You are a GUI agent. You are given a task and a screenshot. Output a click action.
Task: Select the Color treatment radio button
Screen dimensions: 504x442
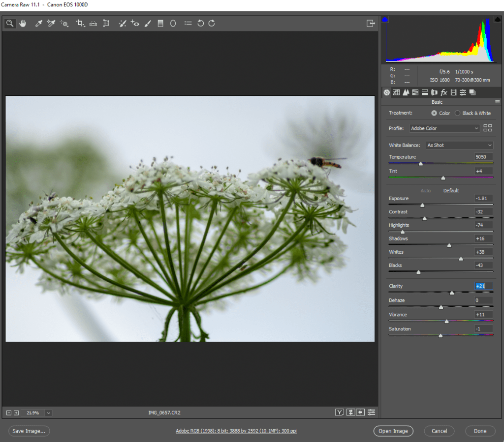tap(434, 113)
